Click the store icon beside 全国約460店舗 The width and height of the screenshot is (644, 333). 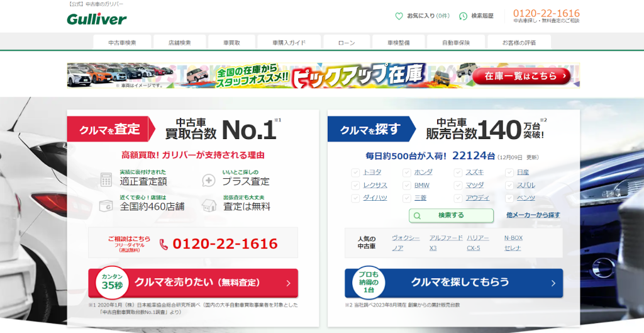pyautogui.click(x=106, y=205)
